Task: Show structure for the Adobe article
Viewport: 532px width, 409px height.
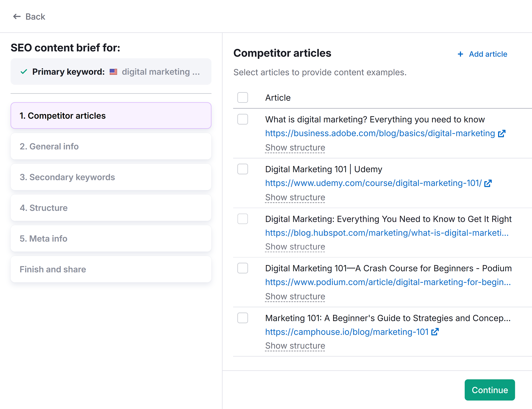Action: point(295,147)
